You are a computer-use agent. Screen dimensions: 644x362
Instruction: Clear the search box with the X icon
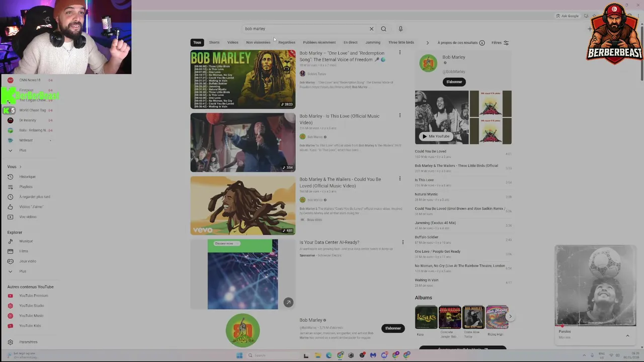click(371, 29)
